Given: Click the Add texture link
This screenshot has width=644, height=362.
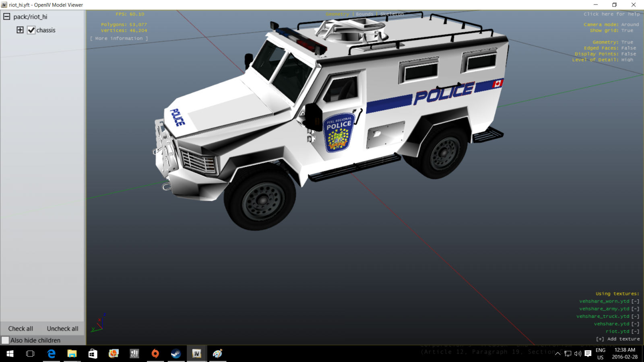Looking at the screenshot, I should (x=618, y=339).
